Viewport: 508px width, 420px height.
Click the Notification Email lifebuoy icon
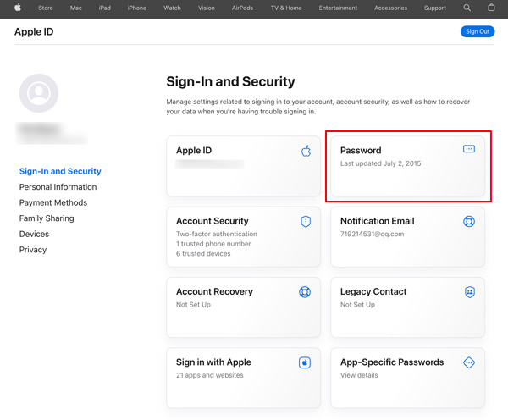point(469,221)
